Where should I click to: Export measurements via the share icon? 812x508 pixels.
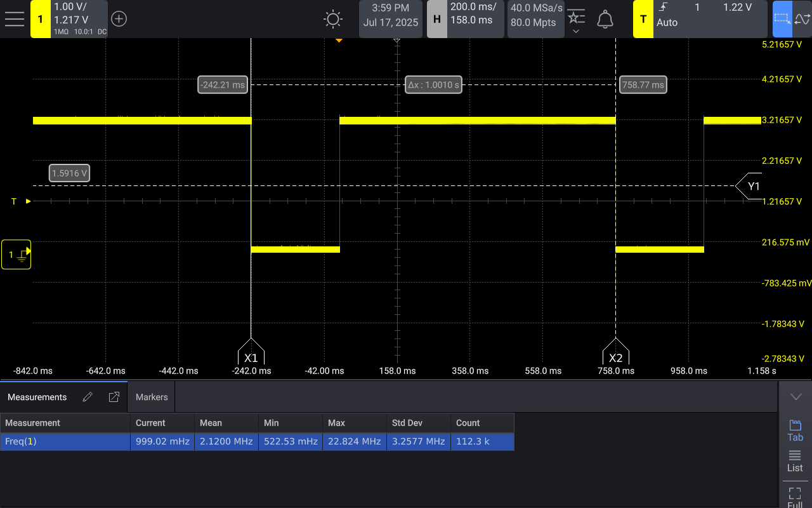(x=114, y=396)
